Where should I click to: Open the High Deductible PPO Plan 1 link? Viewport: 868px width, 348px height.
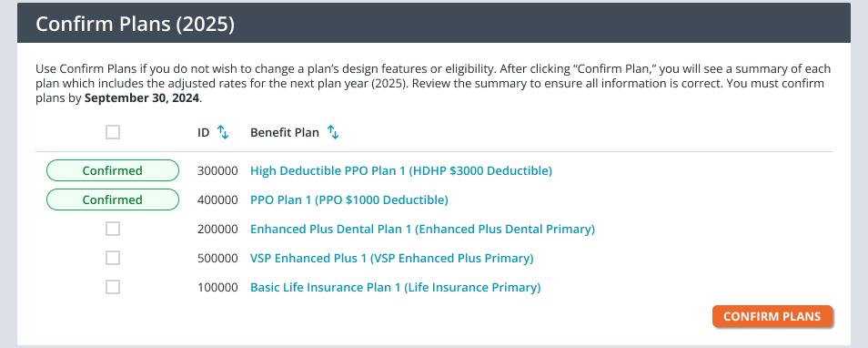pos(401,170)
